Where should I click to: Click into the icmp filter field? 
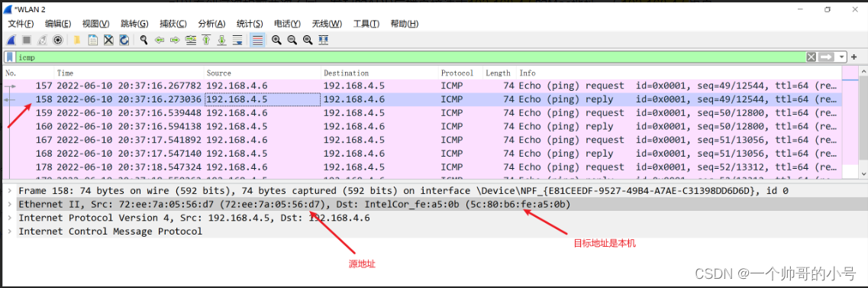(410, 57)
